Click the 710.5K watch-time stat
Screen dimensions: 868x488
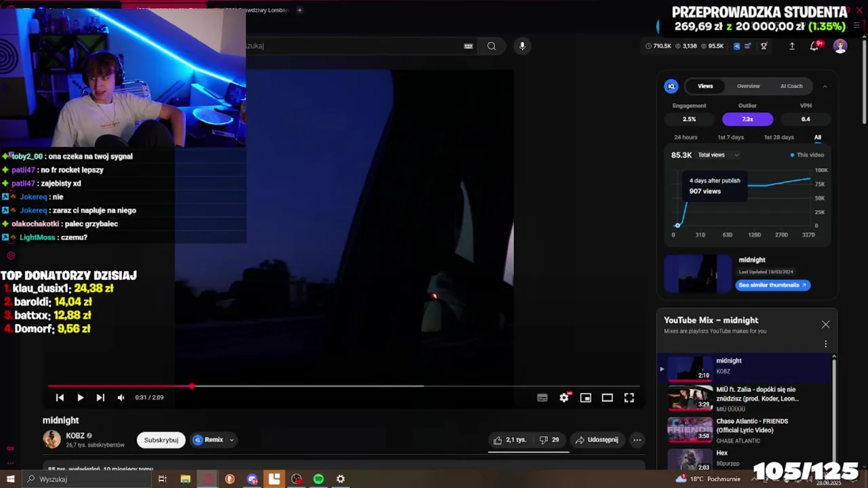(658, 46)
